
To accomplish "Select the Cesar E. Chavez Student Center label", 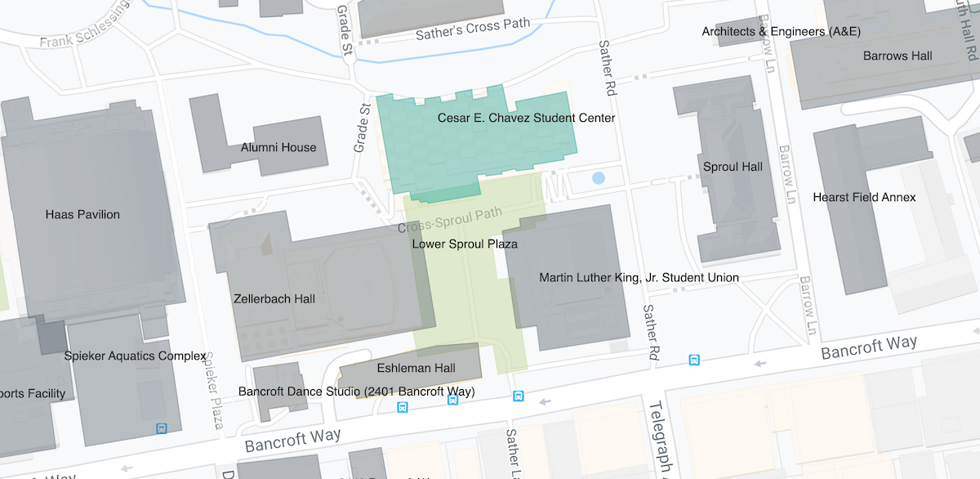I will click(526, 119).
